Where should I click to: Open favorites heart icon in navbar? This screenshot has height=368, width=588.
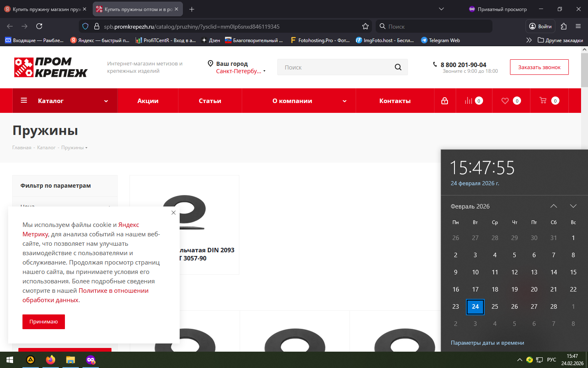505,101
